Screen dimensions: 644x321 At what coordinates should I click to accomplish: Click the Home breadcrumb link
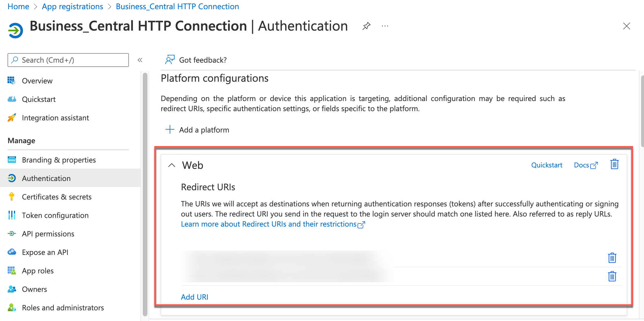[18, 6]
